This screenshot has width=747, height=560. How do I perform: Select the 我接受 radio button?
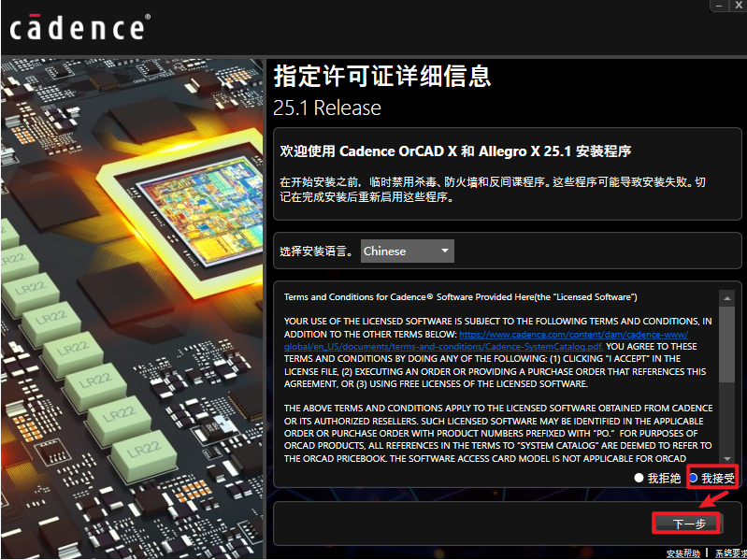[x=693, y=478]
